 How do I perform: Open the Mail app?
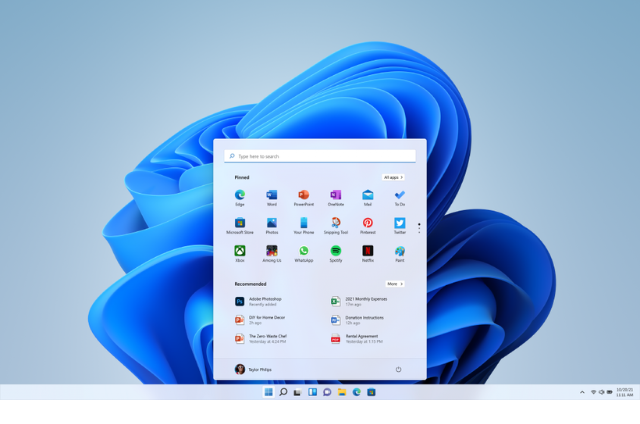coord(368,198)
